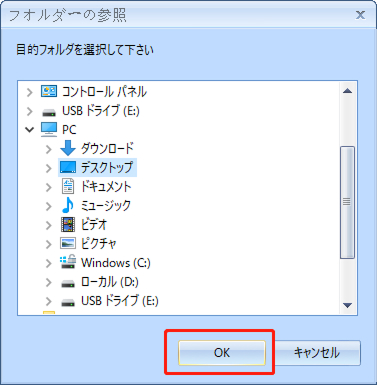This screenshot has height=385, width=377.
Task: Select the ドキュメント folder label
Action: coord(106,186)
